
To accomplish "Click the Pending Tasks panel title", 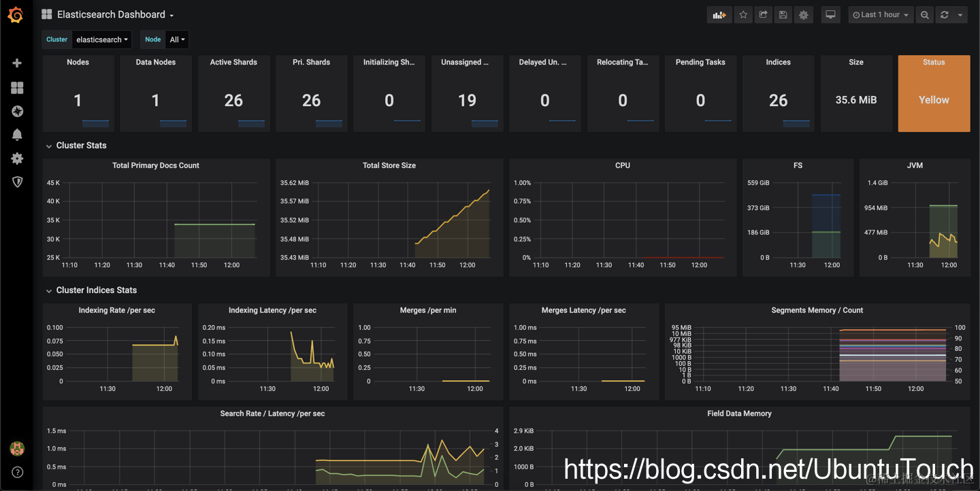I will pos(700,62).
